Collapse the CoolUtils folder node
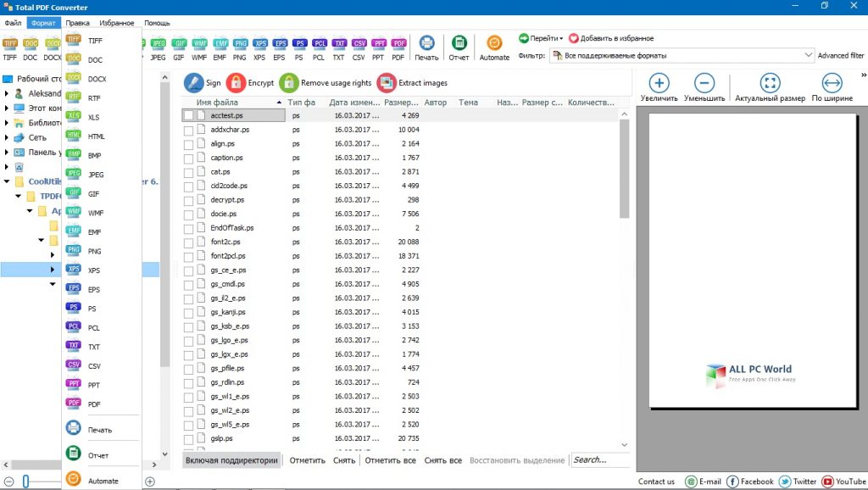The width and height of the screenshot is (868, 490). click(x=7, y=181)
